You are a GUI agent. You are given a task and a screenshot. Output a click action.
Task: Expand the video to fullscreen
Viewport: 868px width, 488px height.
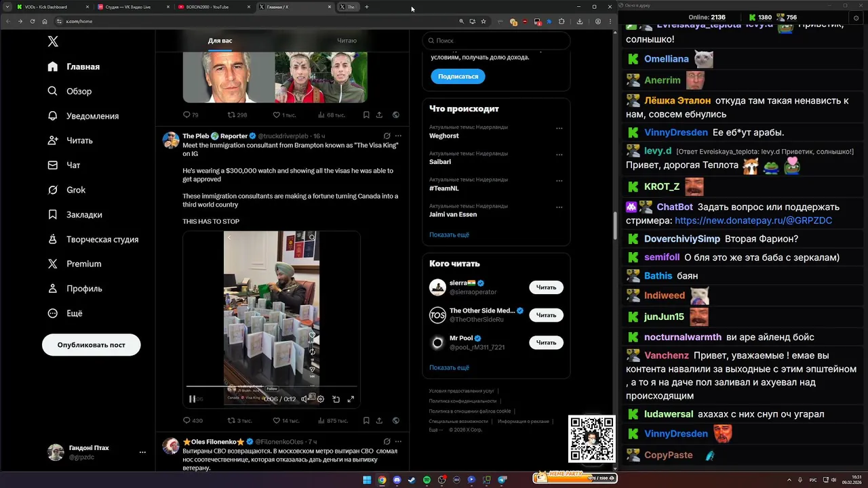351,399
